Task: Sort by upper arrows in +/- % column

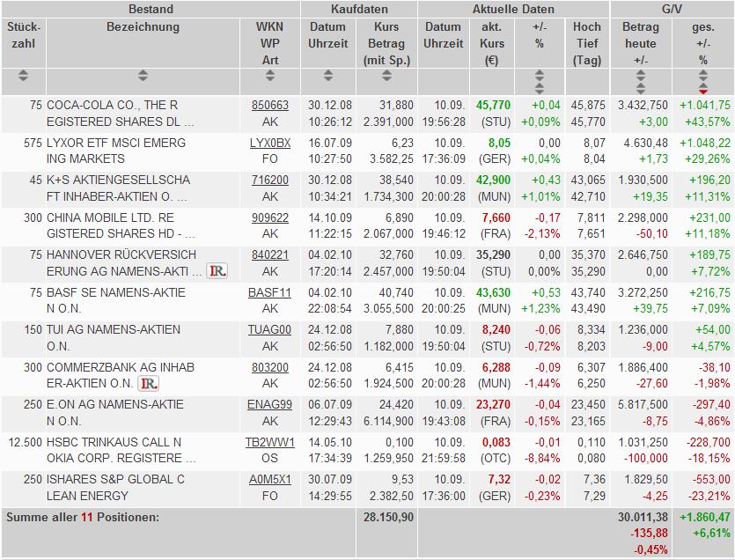Action: tap(540, 75)
